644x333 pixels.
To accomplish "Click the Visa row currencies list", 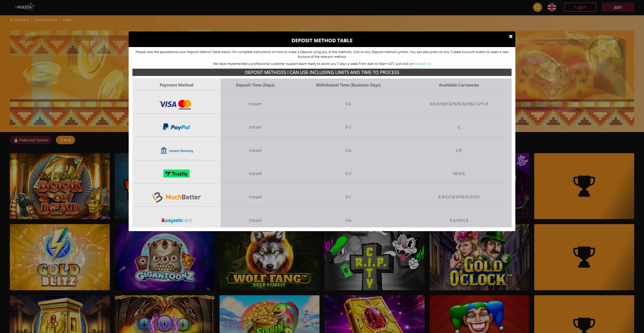I will click(459, 104).
